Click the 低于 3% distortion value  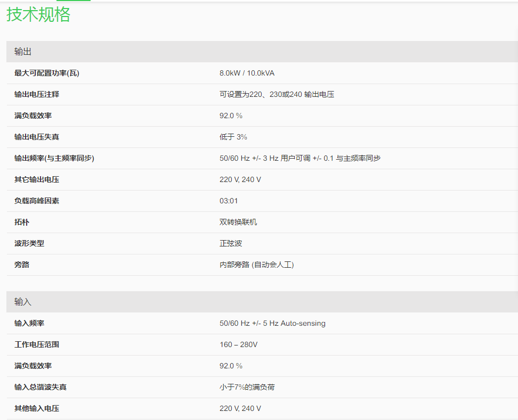coord(233,137)
